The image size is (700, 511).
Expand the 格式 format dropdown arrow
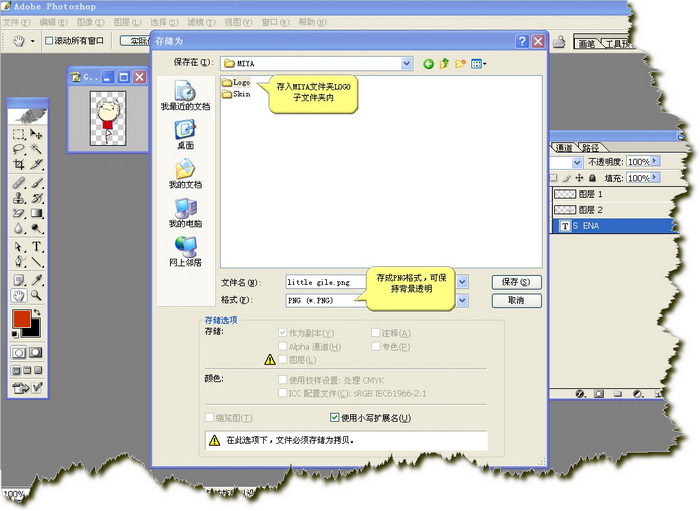pyautogui.click(x=462, y=300)
